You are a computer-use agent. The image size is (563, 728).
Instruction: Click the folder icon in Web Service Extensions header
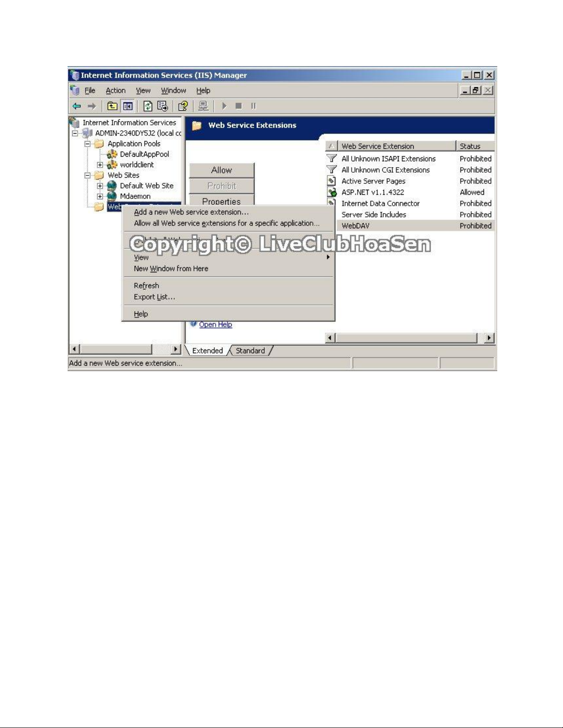197,125
